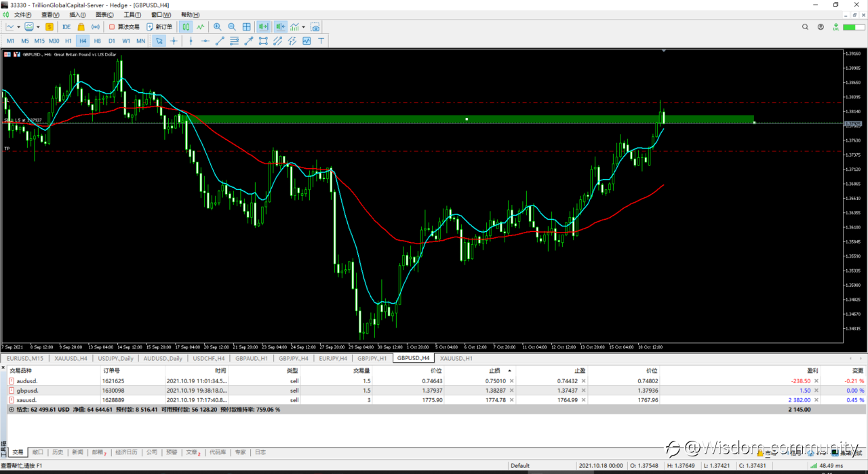Select the vertical line drawing tool
The height and width of the screenshot is (474, 868).
(x=191, y=41)
